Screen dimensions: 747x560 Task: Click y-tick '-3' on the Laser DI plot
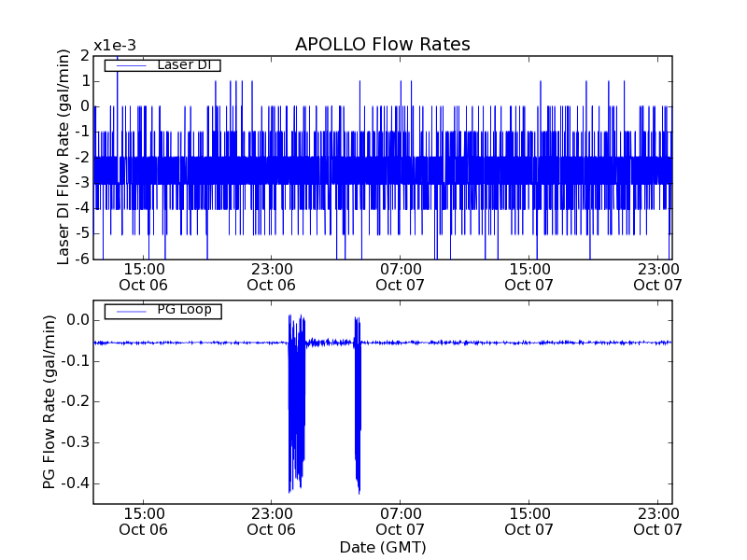83,183
